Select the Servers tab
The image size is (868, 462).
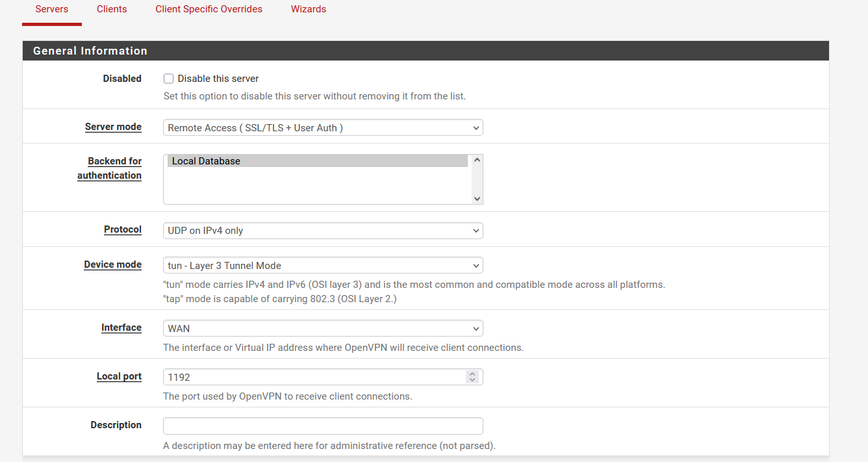pos(51,9)
